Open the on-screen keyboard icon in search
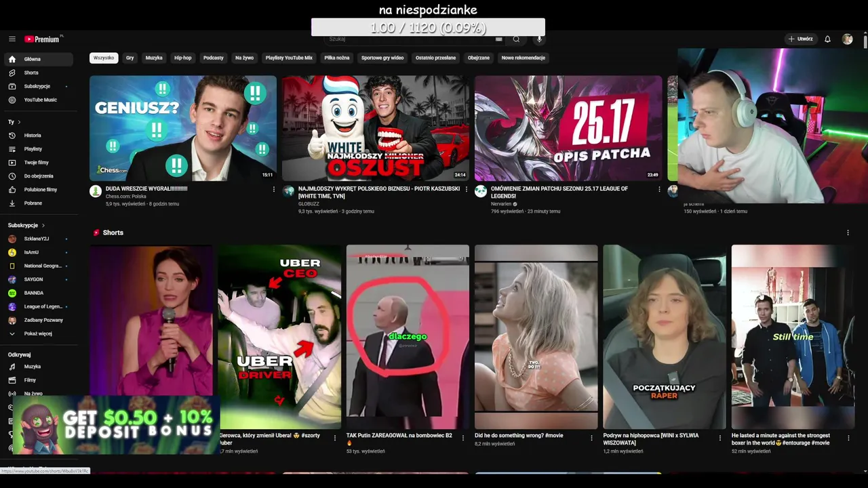The height and width of the screenshot is (488, 868). click(499, 39)
